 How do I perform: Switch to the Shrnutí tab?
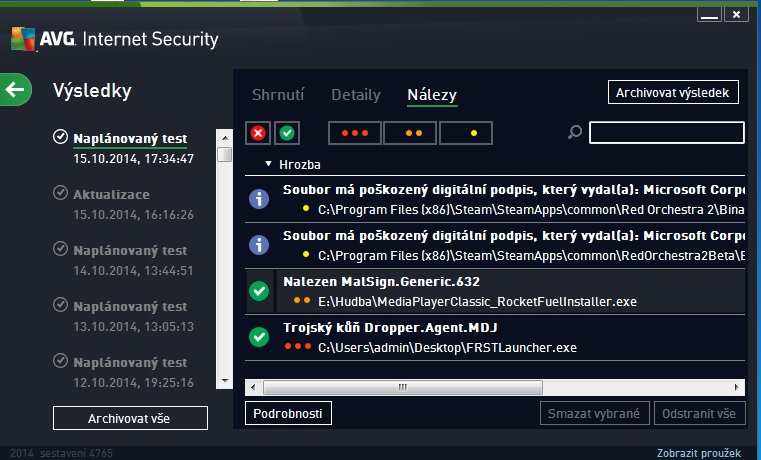277,95
